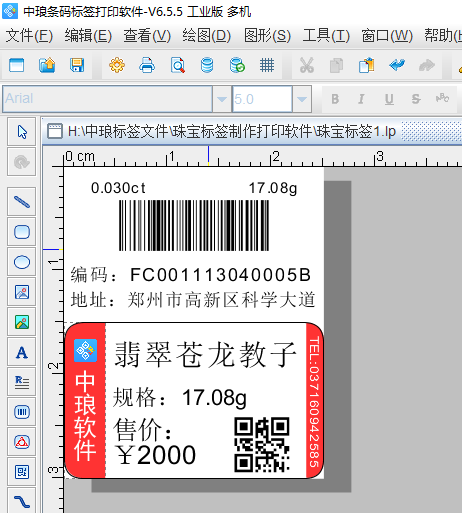
Task: Expand the font size 5.0 dropdown
Action: point(302,99)
